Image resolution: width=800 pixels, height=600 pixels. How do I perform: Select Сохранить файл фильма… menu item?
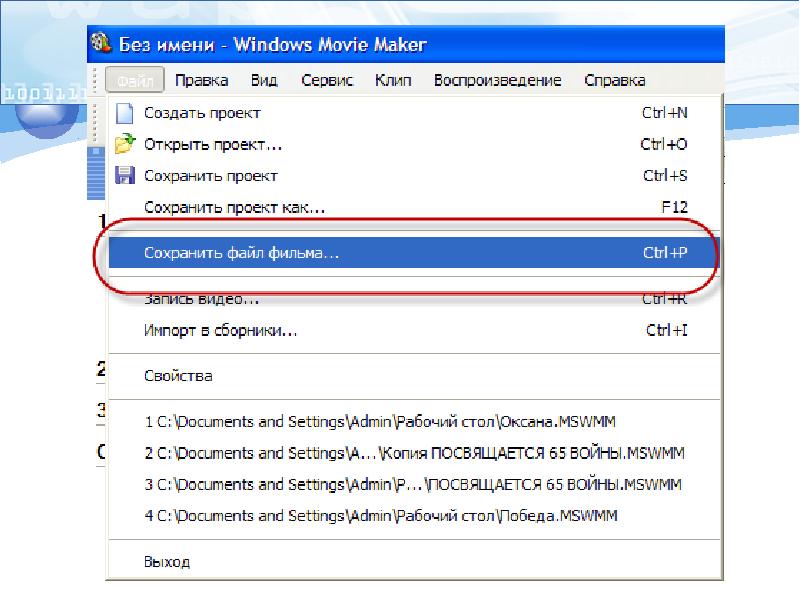point(242,254)
